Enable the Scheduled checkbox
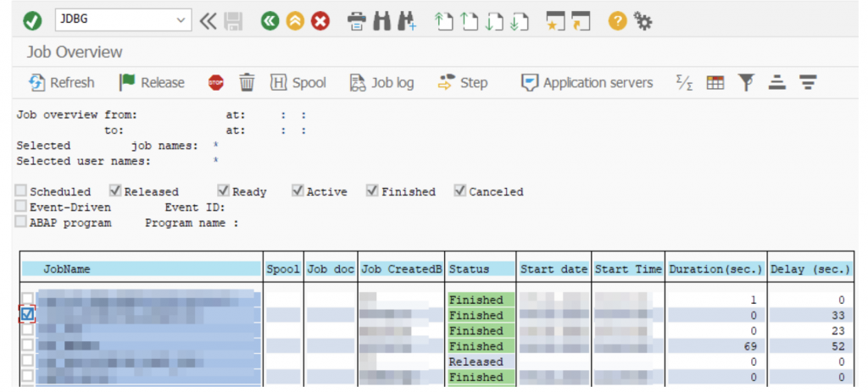868x392 pixels. pyautogui.click(x=21, y=191)
